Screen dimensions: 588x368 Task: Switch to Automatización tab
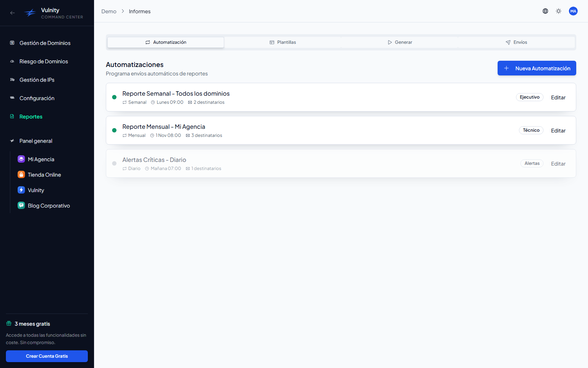166,42
